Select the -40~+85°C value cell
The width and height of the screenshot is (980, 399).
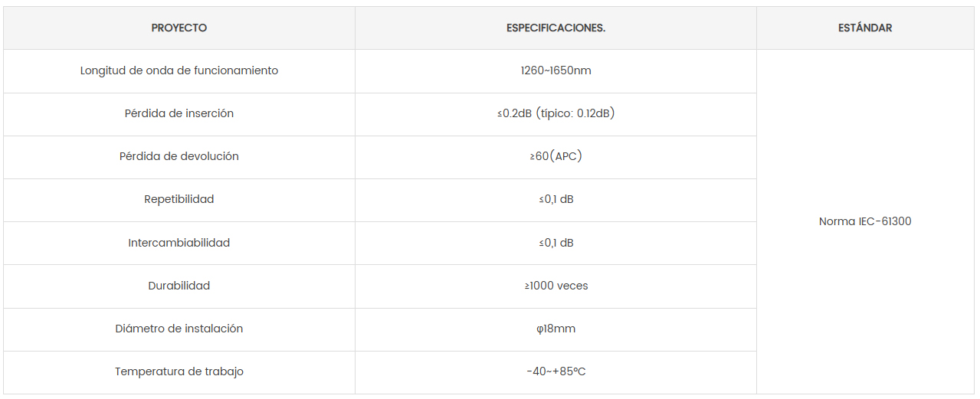coord(556,372)
